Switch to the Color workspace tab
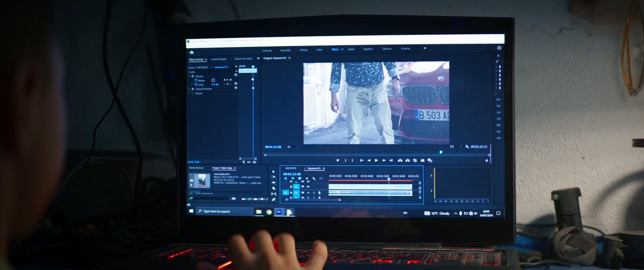This screenshot has height=270, width=644. tap(319, 50)
